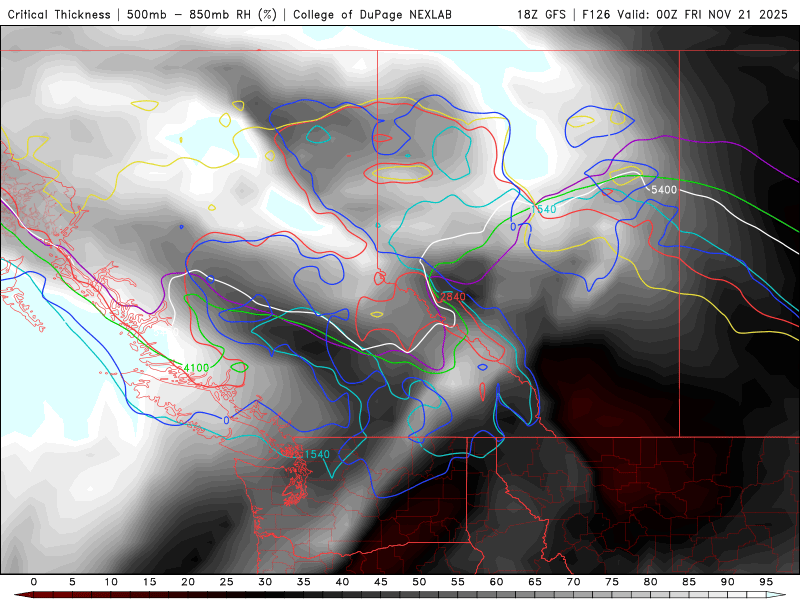The height and width of the screenshot is (600, 800).
Task: Click the colorbar tick label "90"
Action: point(727,582)
